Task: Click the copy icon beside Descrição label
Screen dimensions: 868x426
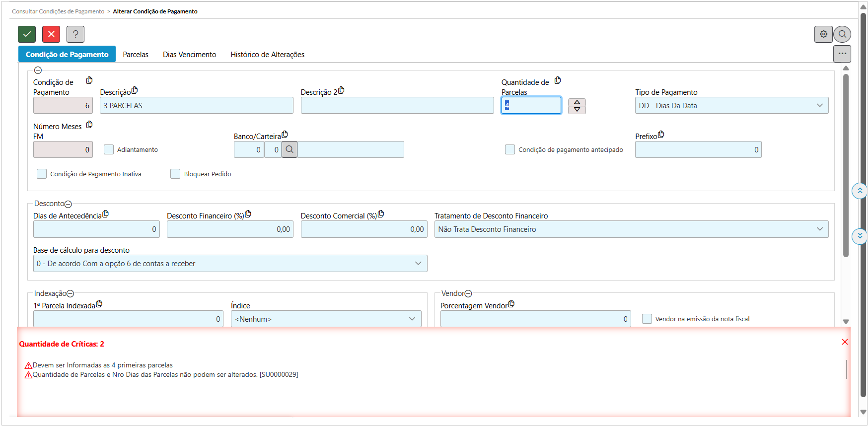Action: tap(135, 90)
